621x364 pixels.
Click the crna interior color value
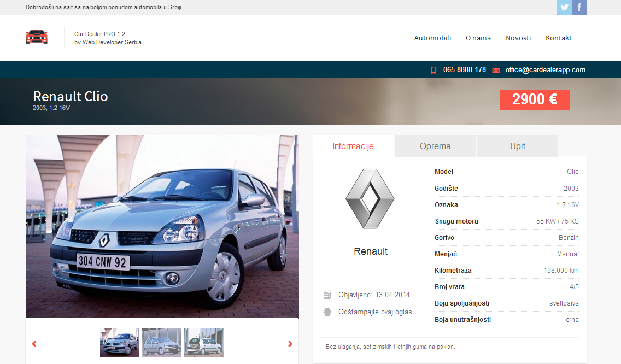pyautogui.click(x=572, y=320)
